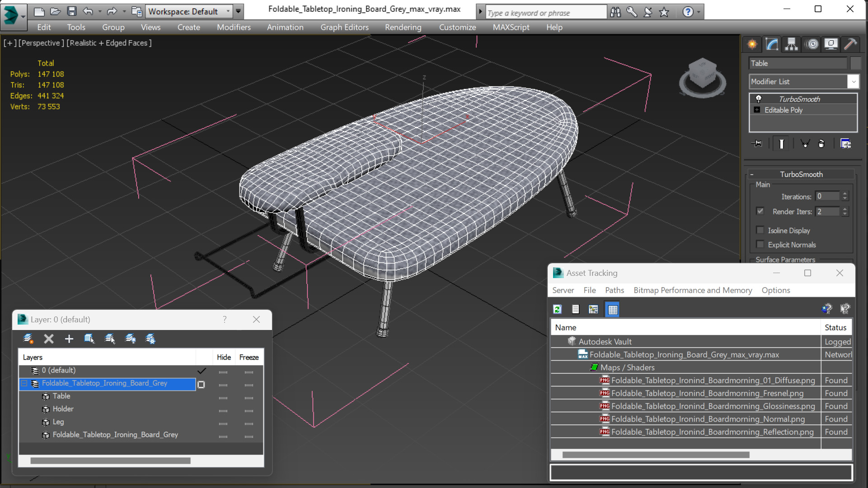The height and width of the screenshot is (488, 868).
Task: Click the star favorites icon in title bar
Action: point(664,12)
